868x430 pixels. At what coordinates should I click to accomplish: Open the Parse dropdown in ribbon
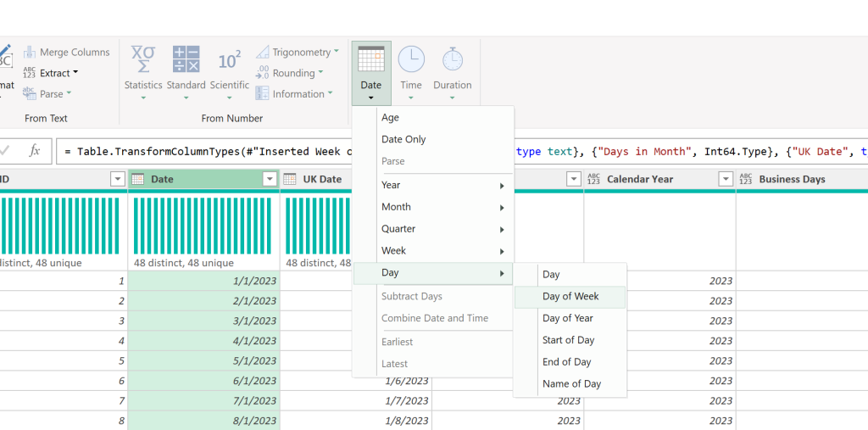(x=47, y=94)
